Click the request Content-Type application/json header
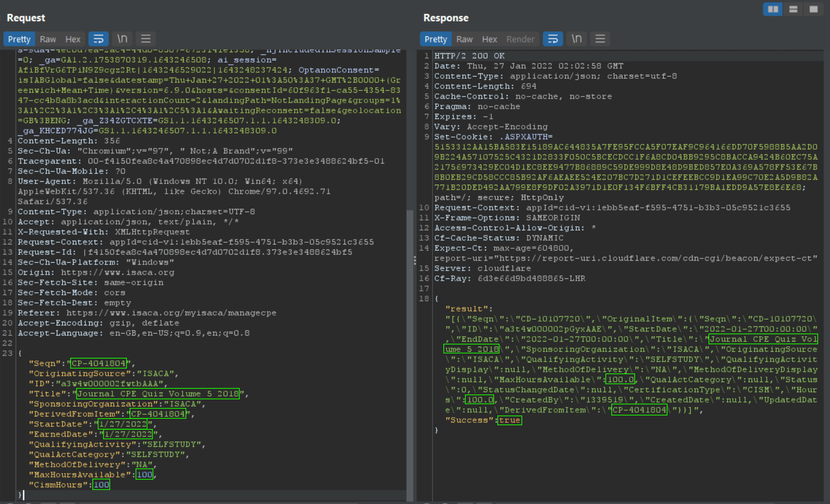830x504 pixels. tap(137, 212)
